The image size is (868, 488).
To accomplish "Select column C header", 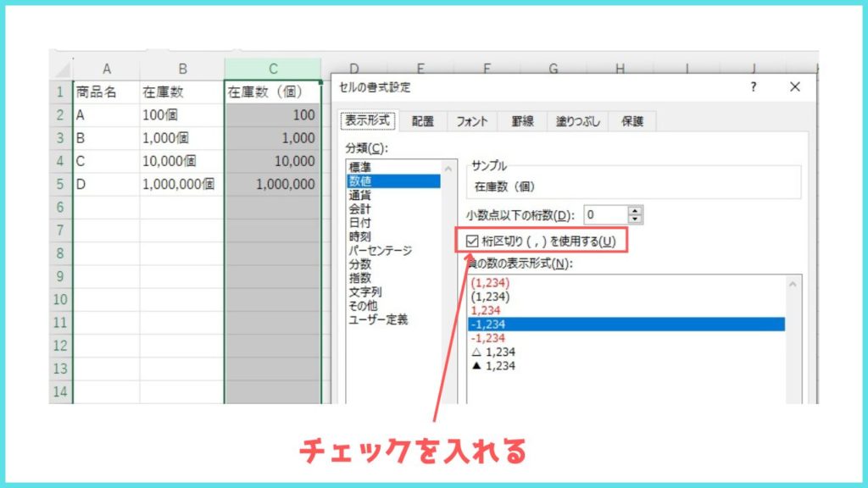I will click(x=272, y=69).
